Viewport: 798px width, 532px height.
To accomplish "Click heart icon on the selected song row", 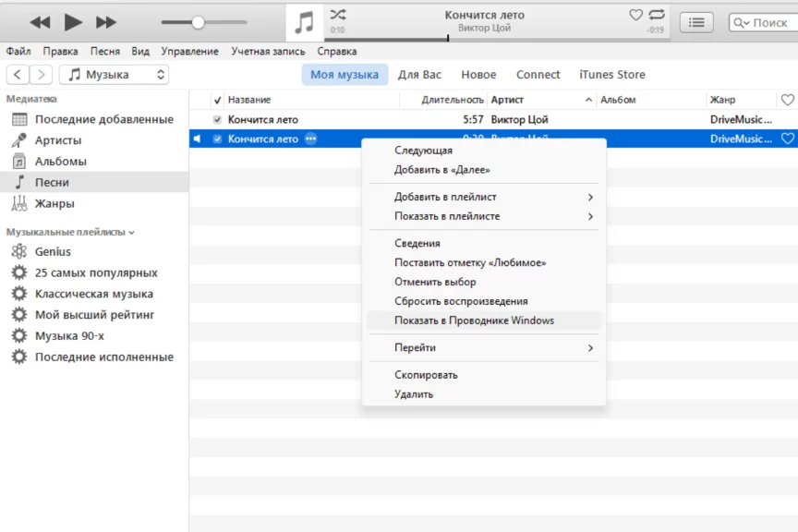I will pos(787,139).
